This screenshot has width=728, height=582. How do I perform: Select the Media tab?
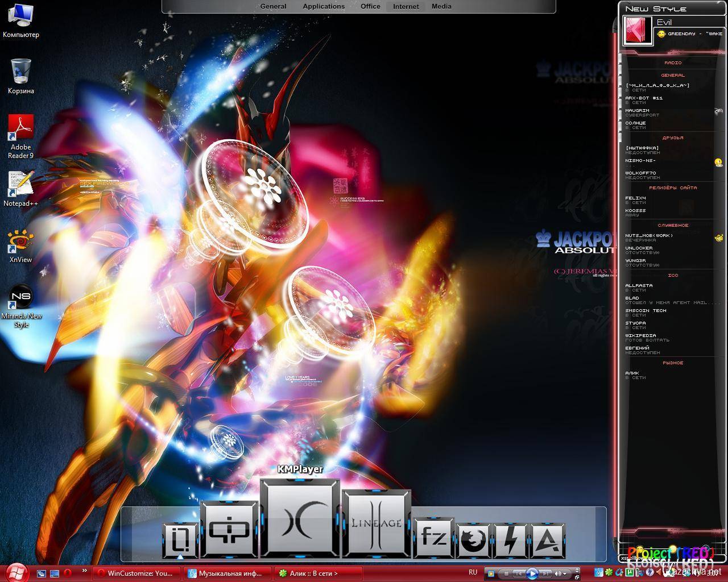(441, 7)
